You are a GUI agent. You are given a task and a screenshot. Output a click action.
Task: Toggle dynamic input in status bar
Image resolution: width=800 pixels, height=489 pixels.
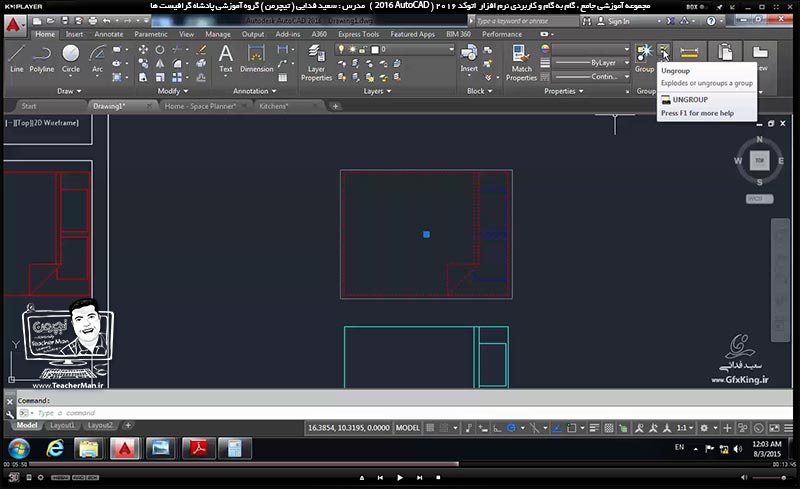click(x=483, y=428)
